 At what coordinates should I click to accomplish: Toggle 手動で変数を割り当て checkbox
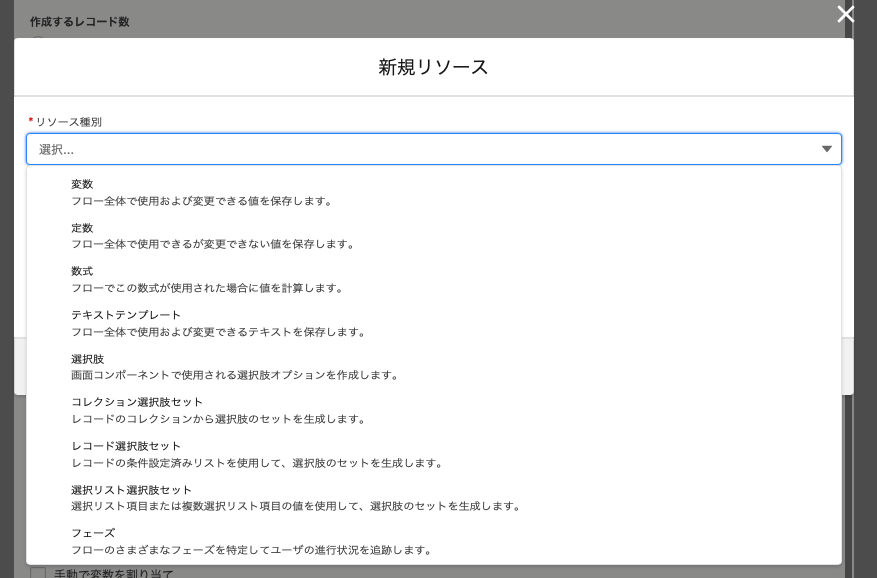point(38,573)
